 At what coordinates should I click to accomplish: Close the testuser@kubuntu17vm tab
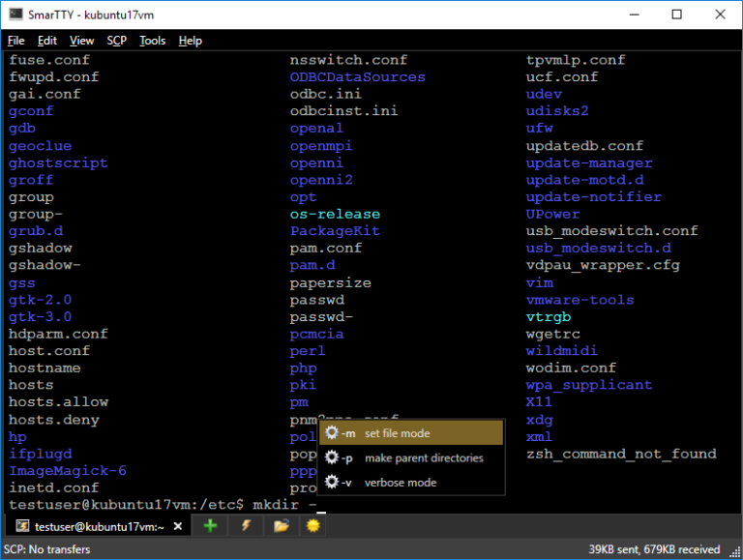click(178, 526)
